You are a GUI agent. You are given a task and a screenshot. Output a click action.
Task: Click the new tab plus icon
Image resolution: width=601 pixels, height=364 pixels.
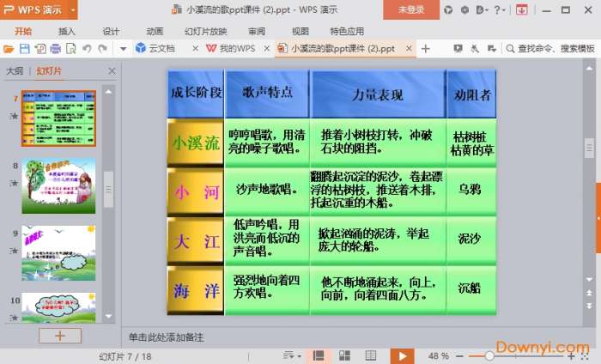pos(425,49)
